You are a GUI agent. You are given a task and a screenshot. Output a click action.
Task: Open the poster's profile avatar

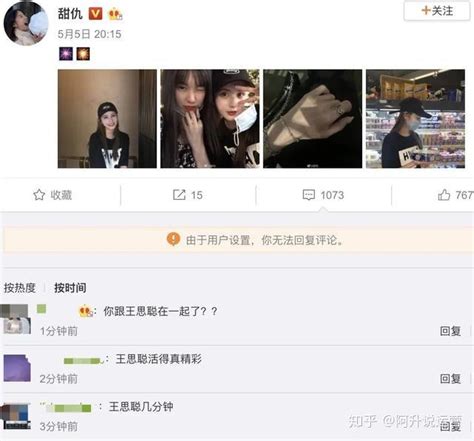point(26,23)
